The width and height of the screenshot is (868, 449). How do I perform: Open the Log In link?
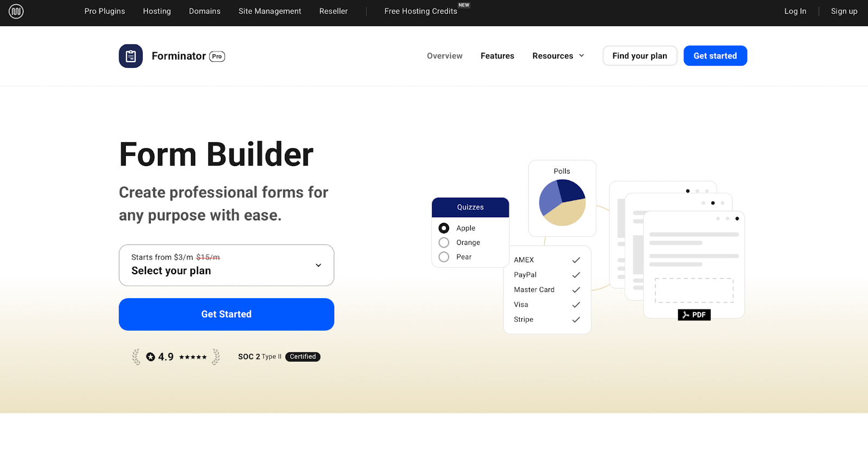tap(795, 11)
